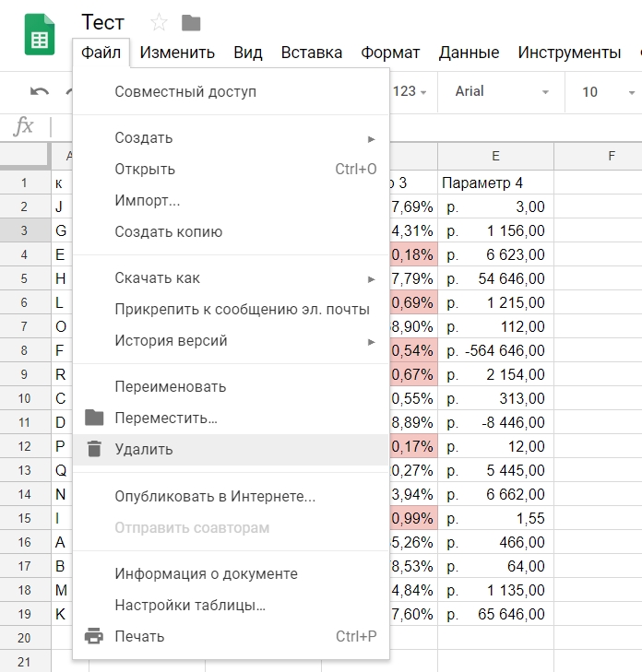Screen dimensions: 642x672
Task: Star the document Тест
Action: [159, 23]
